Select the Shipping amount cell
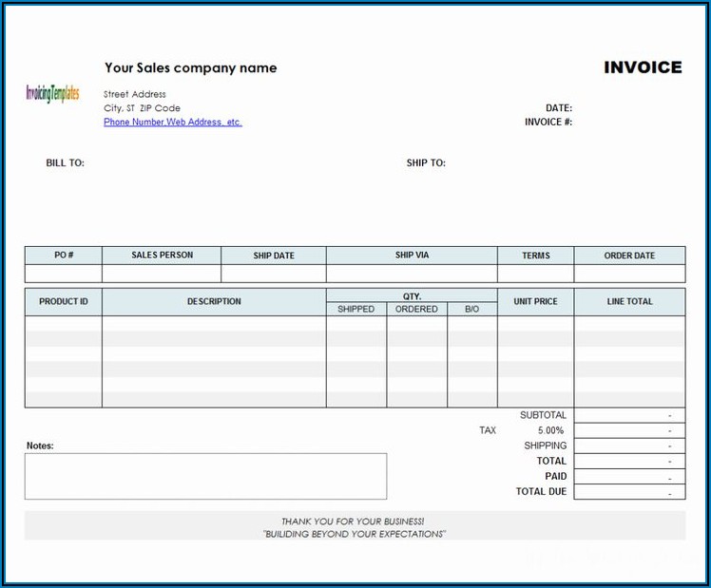 [629, 446]
